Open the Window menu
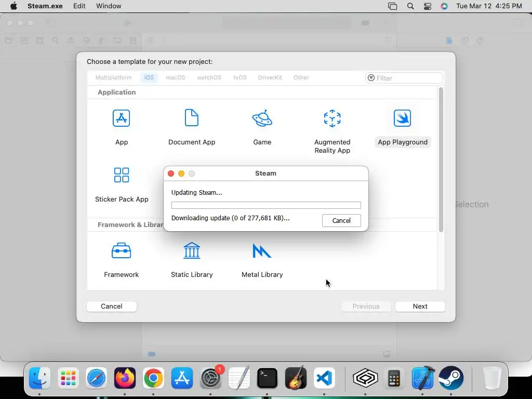The width and height of the screenshot is (532, 399). tap(109, 6)
